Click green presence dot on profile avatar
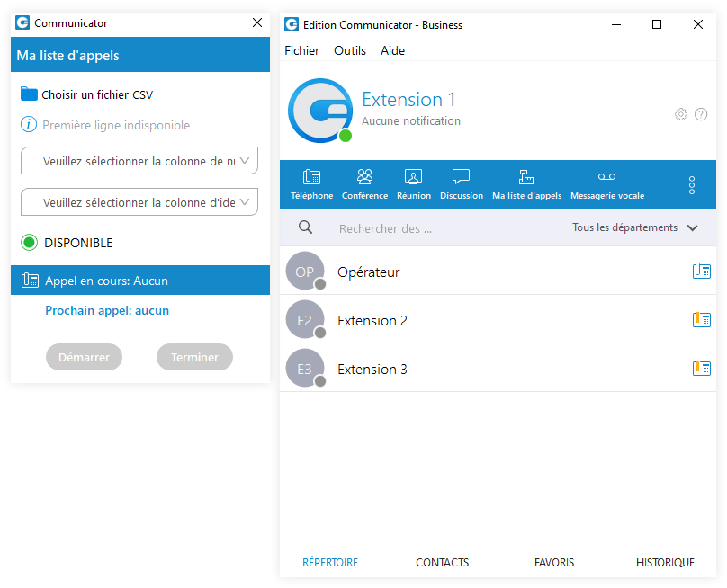This screenshot has height=588, width=727. pyautogui.click(x=345, y=136)
